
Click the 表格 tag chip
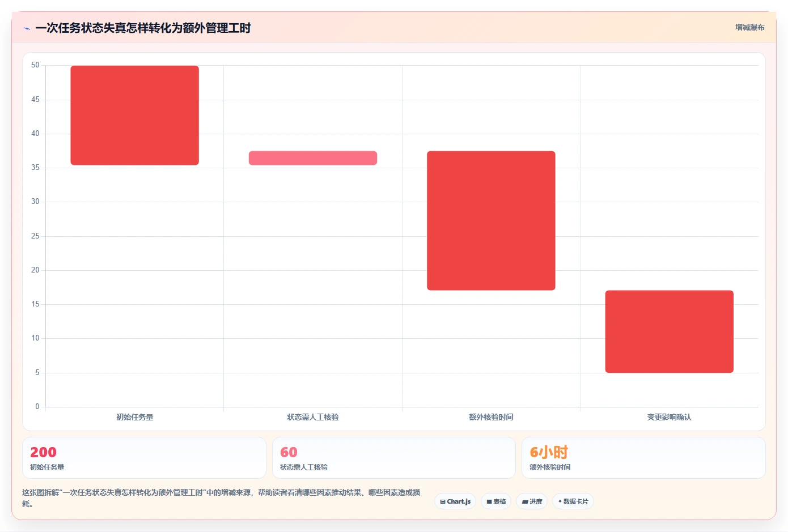click(496, 501)
